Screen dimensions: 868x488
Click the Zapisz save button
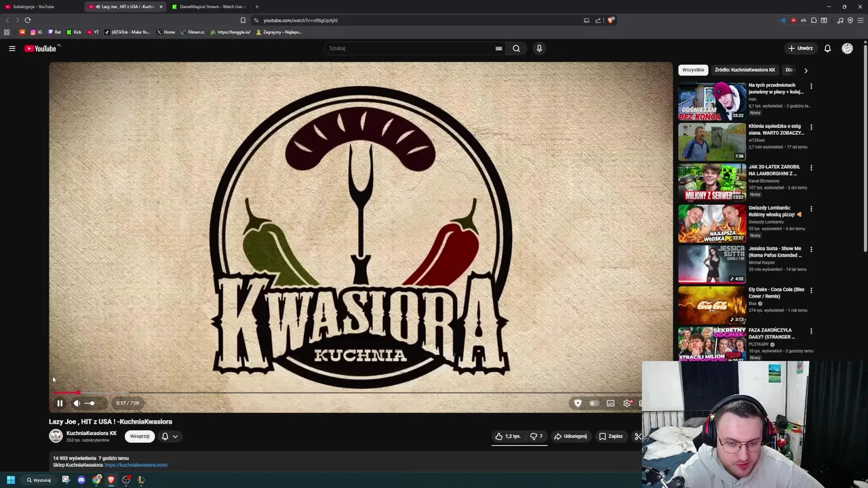[610, 436]
